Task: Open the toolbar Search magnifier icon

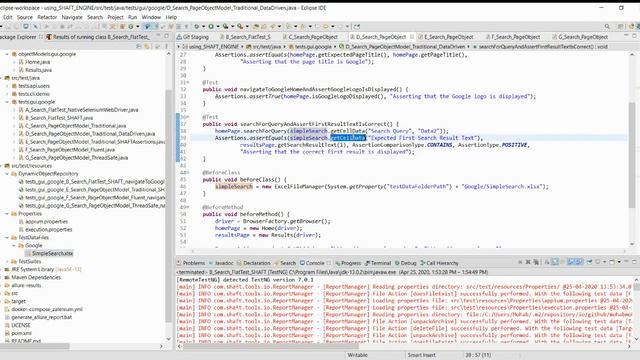Action: [607, 26]
